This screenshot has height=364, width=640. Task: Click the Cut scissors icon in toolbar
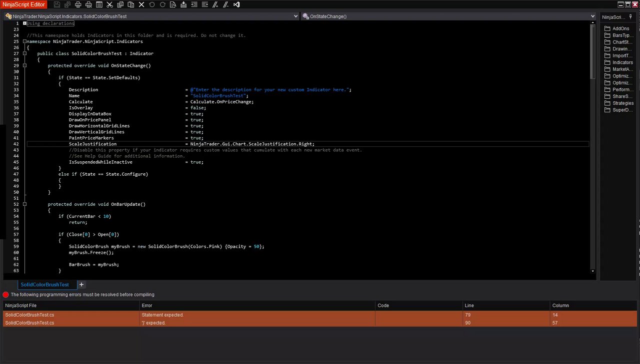pyautogui.click(x=109, y=4)
